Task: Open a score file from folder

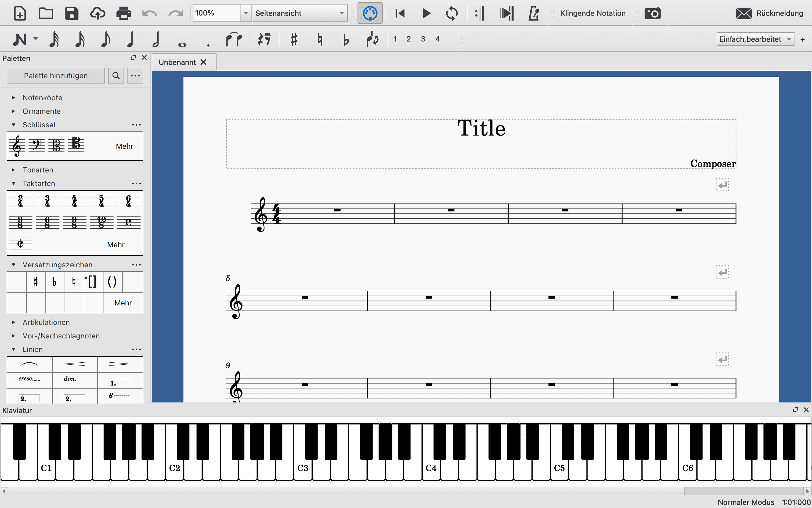Action: (x=46, y=14)
